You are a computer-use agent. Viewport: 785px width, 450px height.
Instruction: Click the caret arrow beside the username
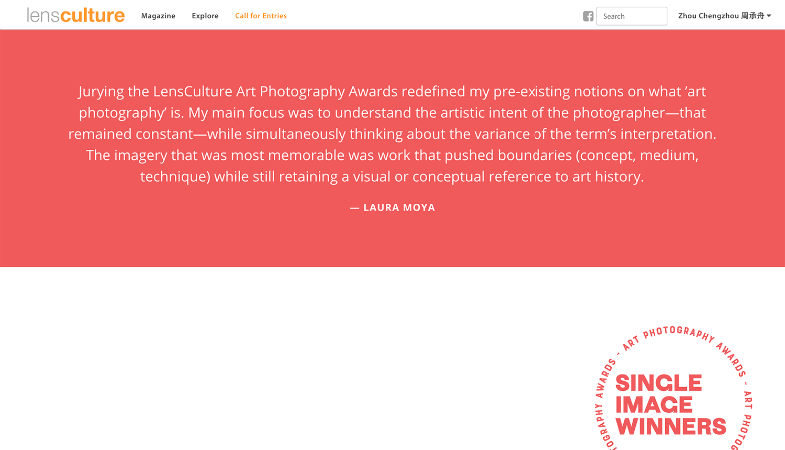pos(769,16)
